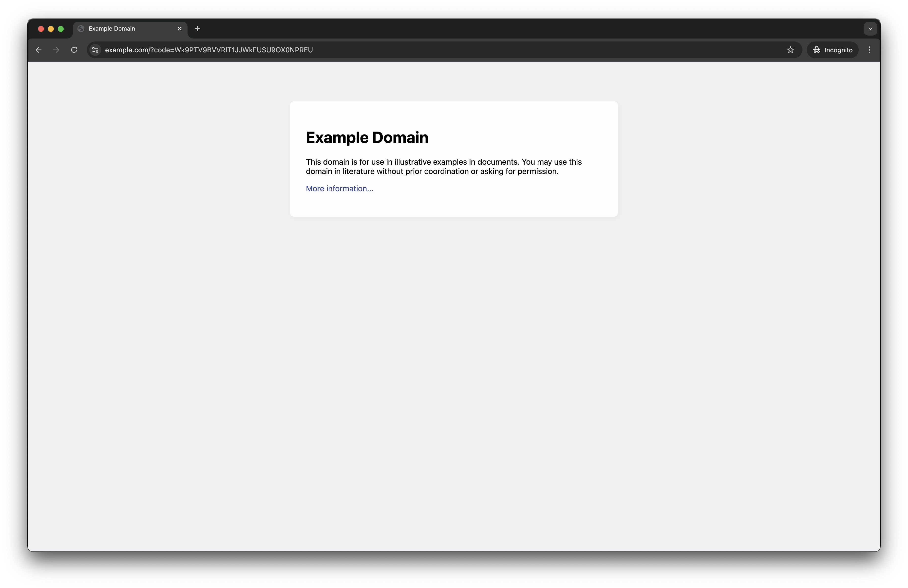Reload the current page
908x588 pixels.
coord(74,50)
